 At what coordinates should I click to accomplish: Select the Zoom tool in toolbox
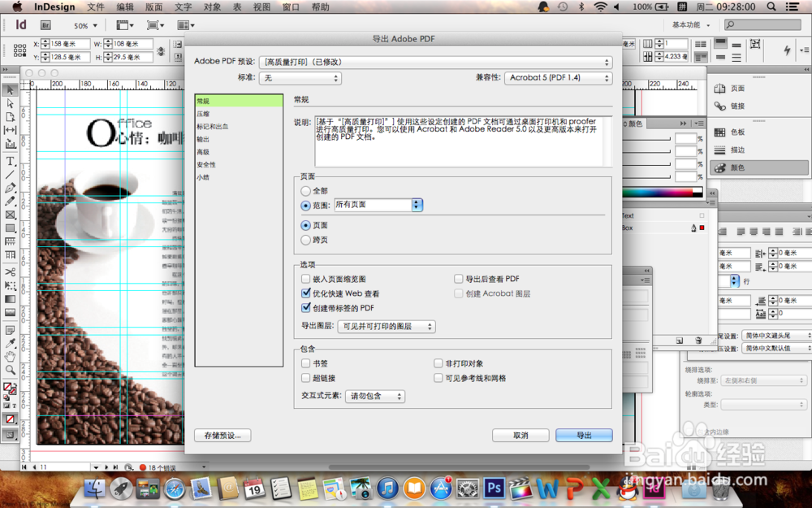(x=10, y=370)
